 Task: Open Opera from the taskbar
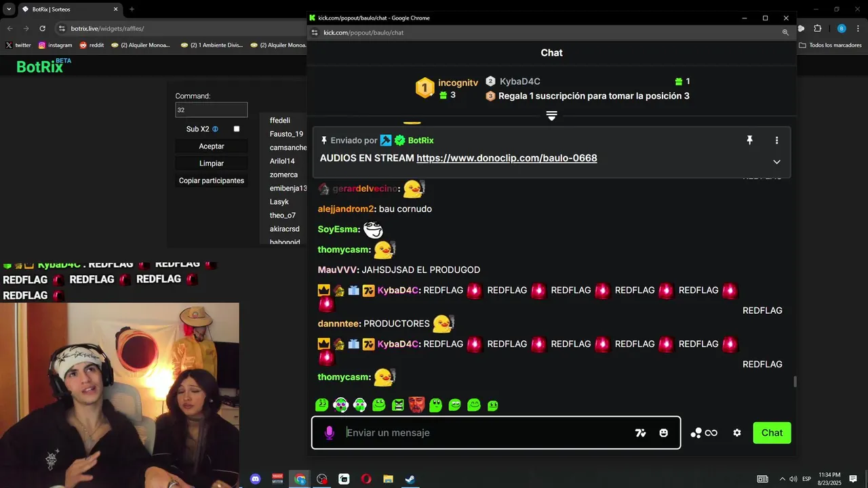[x=366, y=479]
